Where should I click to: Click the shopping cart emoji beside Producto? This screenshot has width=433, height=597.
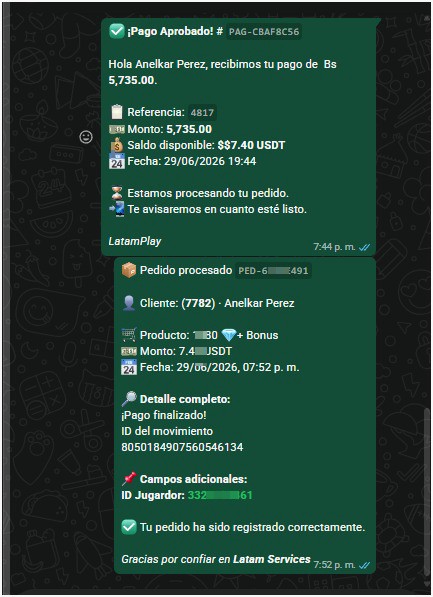pyautogui.click(x=129, y=335)
